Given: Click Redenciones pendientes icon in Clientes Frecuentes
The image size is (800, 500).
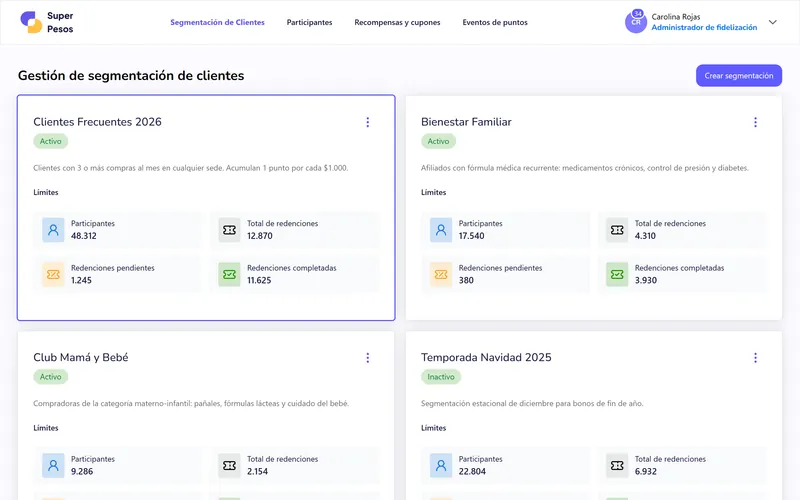Looking at the screenshot, I should coord(53,274).
